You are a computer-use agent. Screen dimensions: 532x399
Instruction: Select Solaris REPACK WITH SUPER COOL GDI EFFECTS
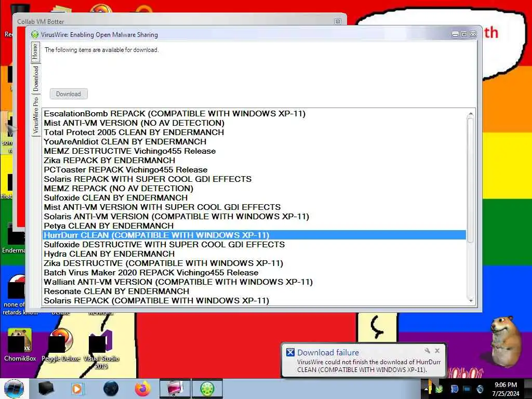[254, 179]
